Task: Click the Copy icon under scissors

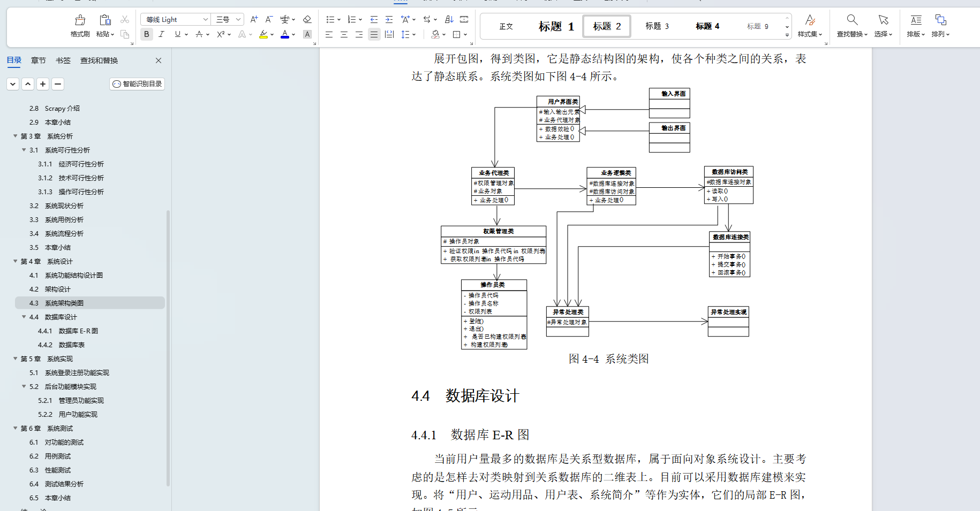Action: coord(125,34)
